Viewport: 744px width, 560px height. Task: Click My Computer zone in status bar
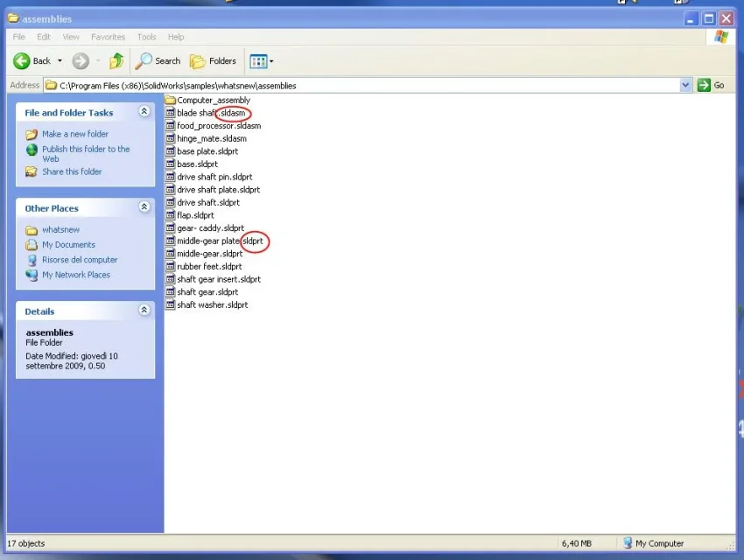coord(653,543)
